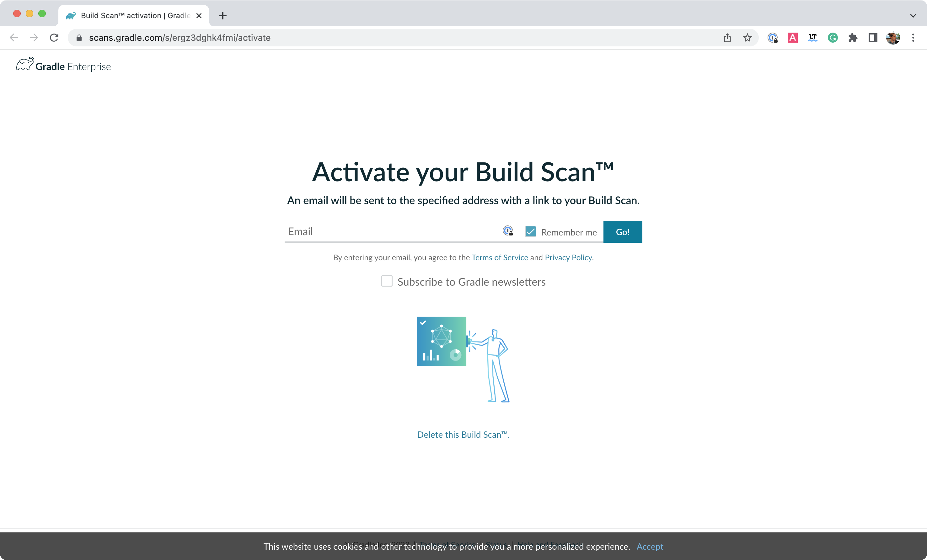Click the 1Password icon in Email field
Viewport: 927px width, 560px height.
pos(508,231)
